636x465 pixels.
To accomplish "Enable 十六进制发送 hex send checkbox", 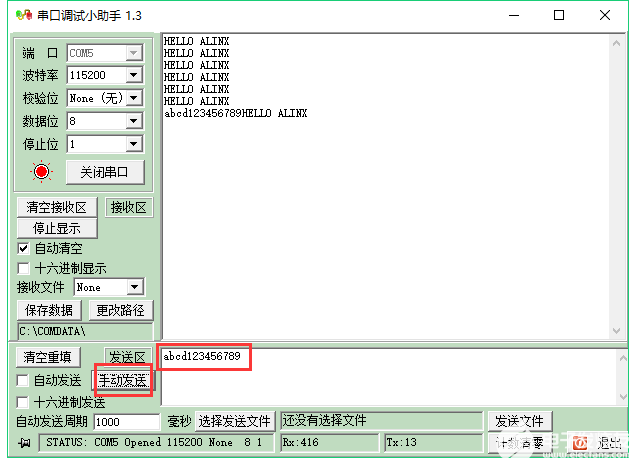I will click(x=22, y=402).
